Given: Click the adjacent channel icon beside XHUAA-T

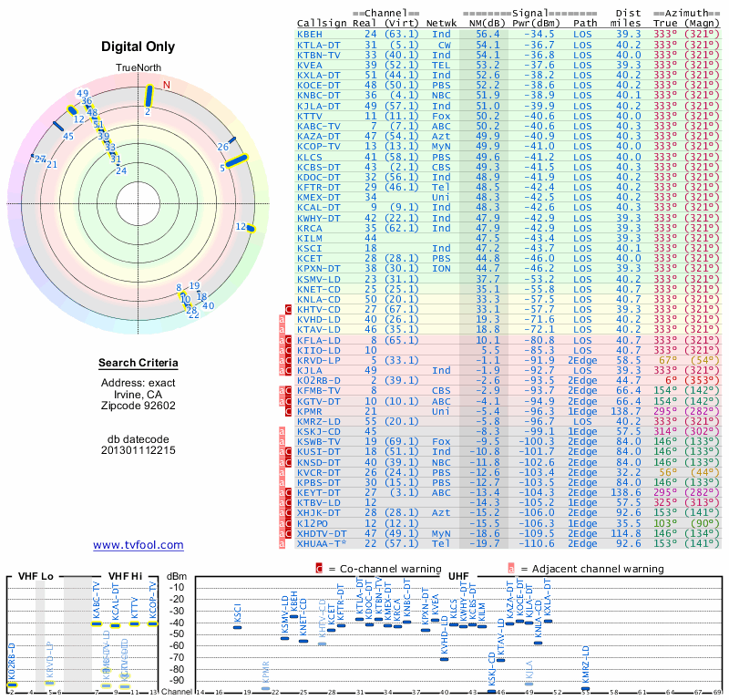Looking at the screenshot, I should coord(282,544).
